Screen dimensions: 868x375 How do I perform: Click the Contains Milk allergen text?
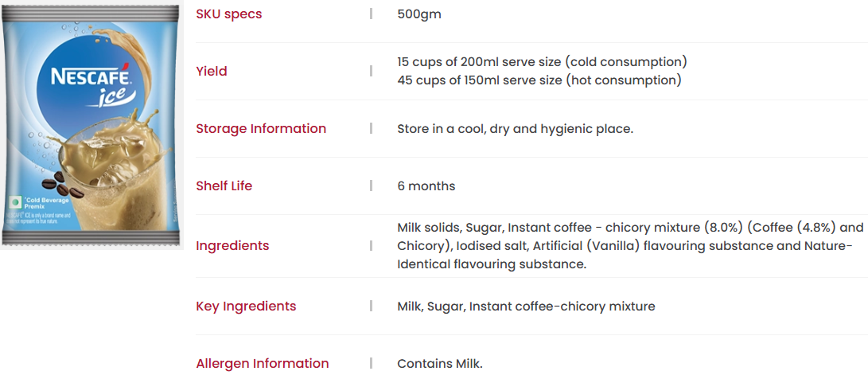(x=440, y=364)
